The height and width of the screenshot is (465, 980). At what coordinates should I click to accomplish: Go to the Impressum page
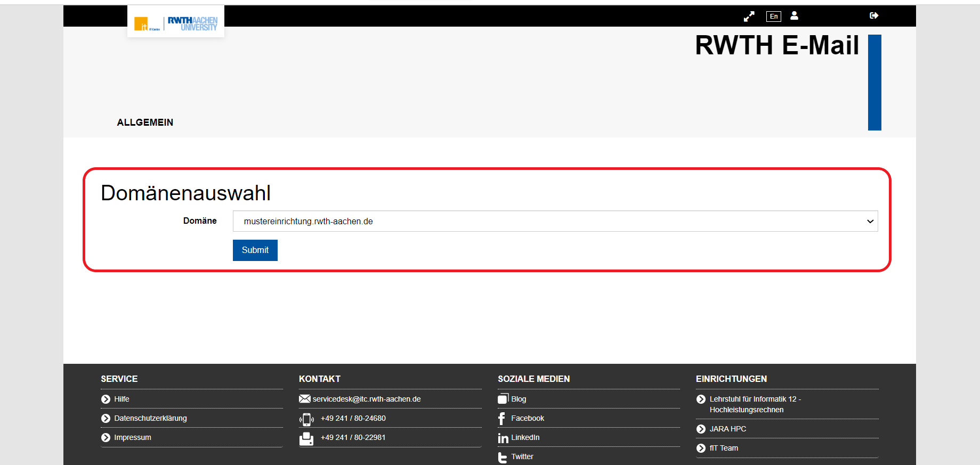(133, 437)
